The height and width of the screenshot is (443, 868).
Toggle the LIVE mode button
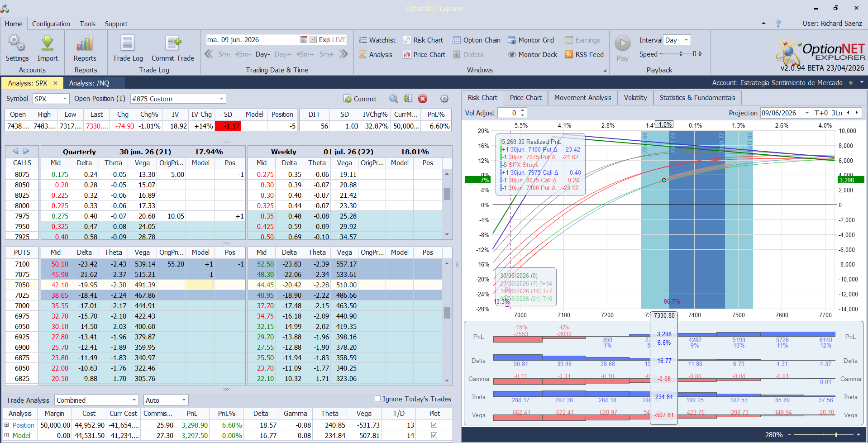[339, 40]
